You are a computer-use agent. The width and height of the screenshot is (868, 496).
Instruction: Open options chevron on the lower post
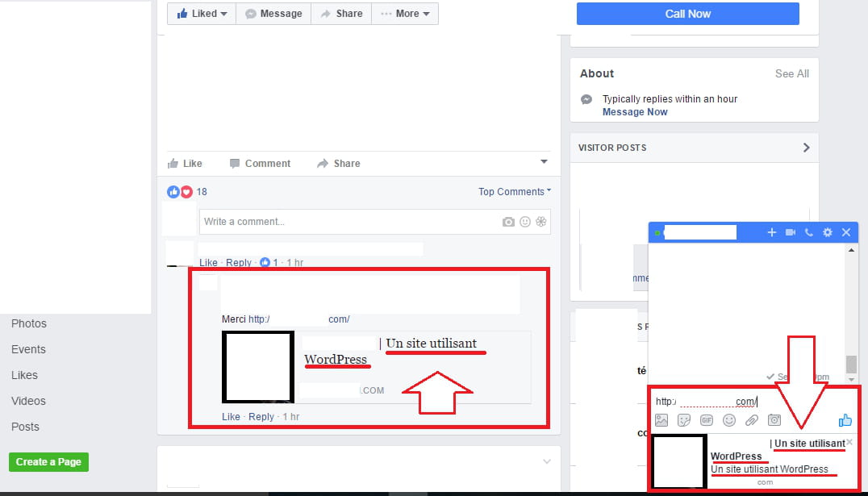pos(547,461)
